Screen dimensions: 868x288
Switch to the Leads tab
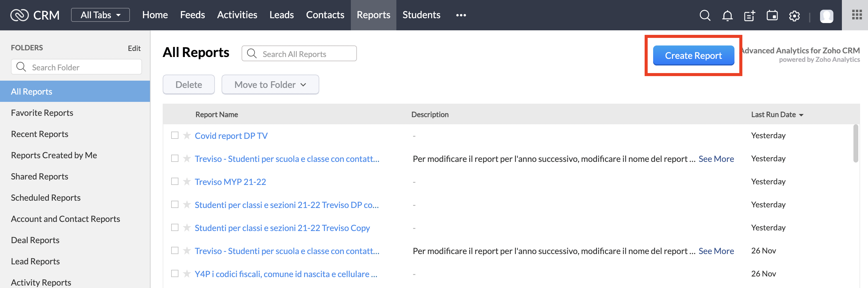(281, 15)
